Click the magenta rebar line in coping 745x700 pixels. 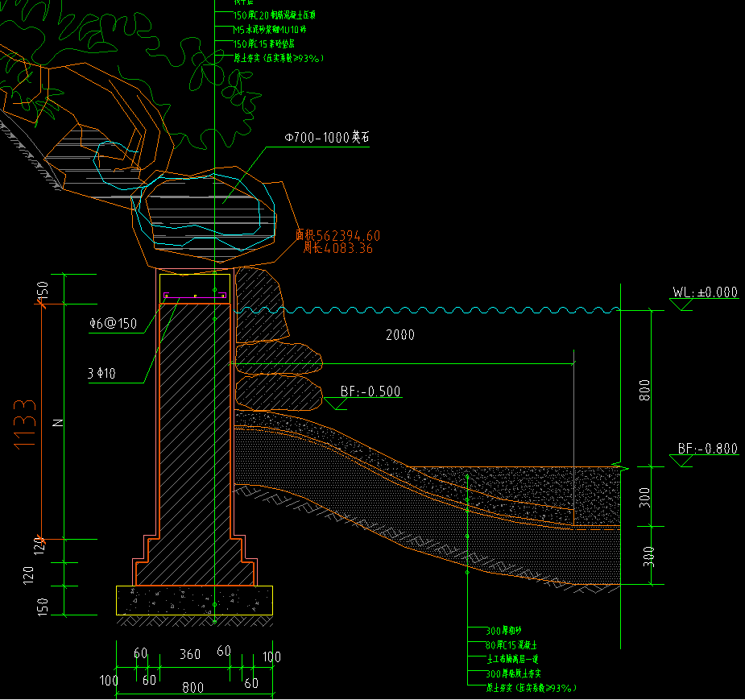pyautogui.click(x=195, y=296)
